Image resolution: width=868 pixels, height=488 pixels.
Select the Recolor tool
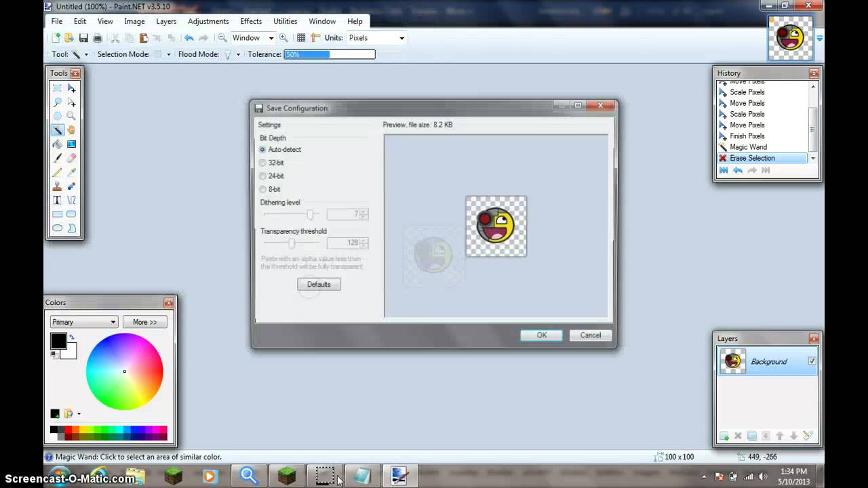click(71, 186)
